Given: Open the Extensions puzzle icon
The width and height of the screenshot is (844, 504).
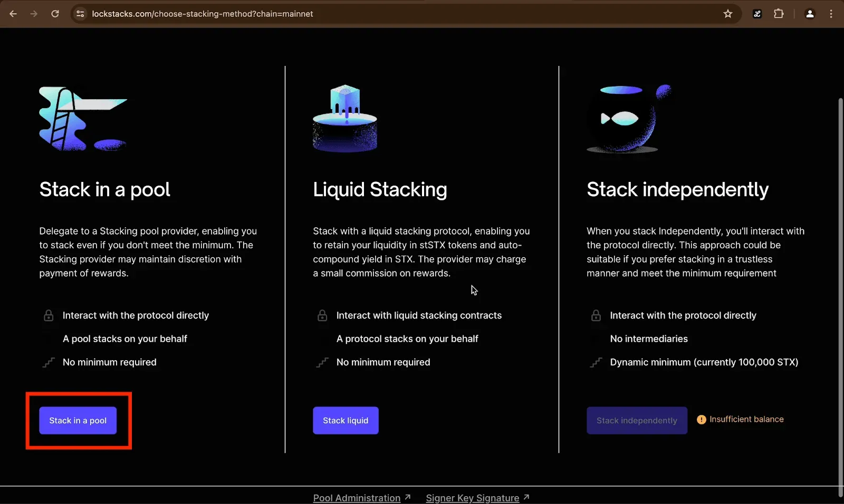Looking at the screenshot, I should pos(779,14).
